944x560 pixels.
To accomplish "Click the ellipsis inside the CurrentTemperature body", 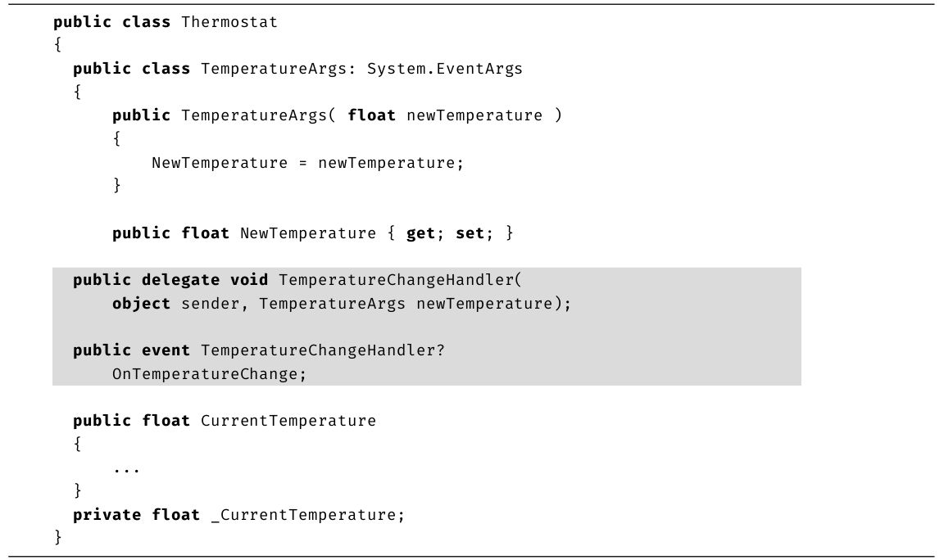I will point(126,469).
